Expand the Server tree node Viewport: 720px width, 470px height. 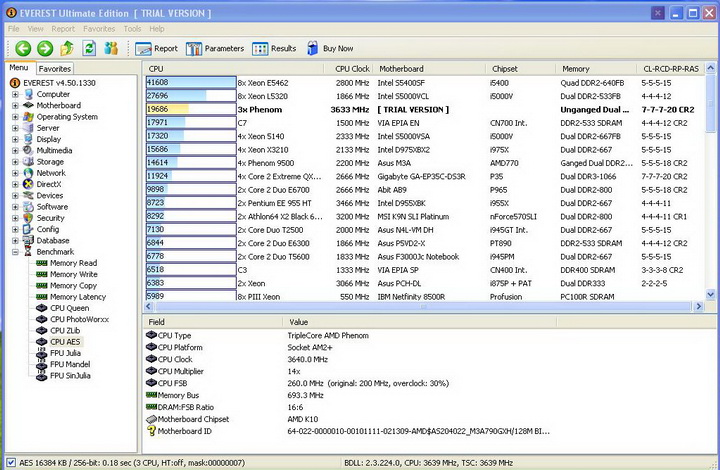pyautogui.click(x=15, y=128)
